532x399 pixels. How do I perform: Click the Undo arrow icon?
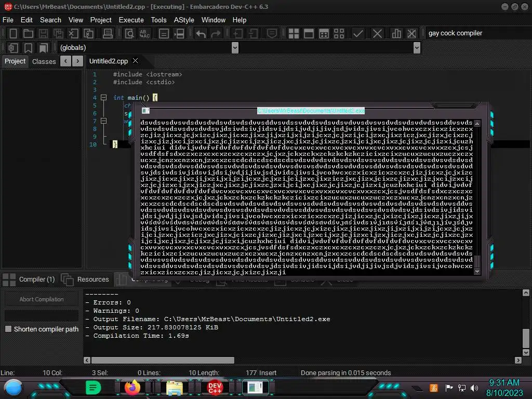(201, 34)
